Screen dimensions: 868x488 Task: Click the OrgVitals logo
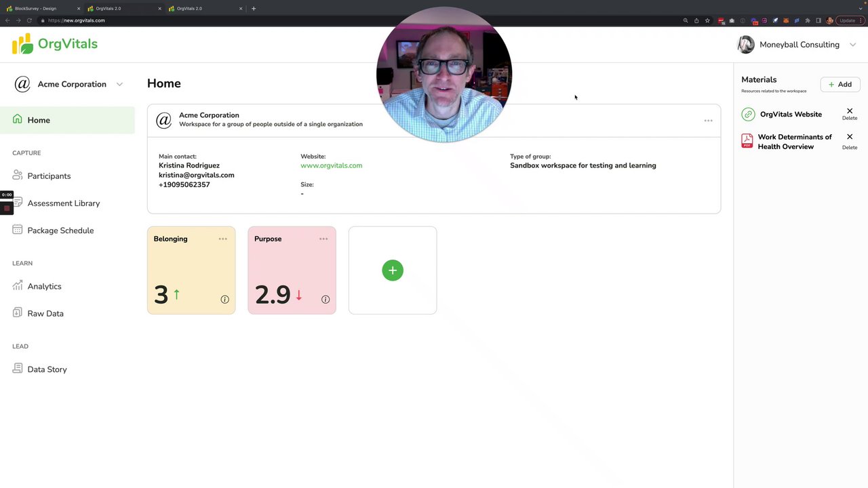click(54, 44)
